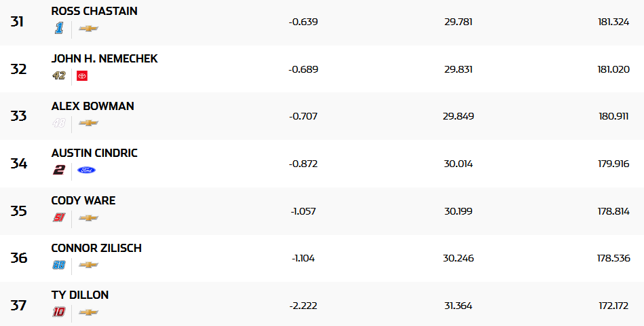This screenshot has width=644, height=326.
Task: Click Ty Dillon's 172.172 speed value
Action: 613,306
